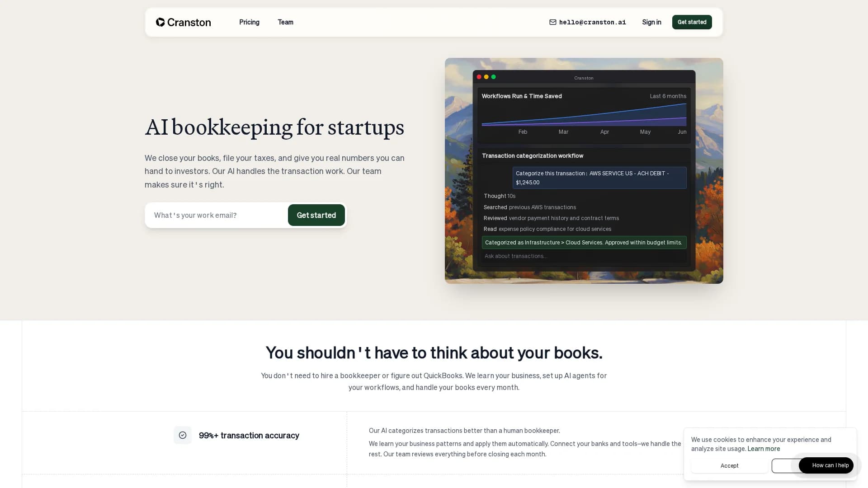868x488 pixels.
Task: Click the Feb label on the chart axis
Action: [x=523, y=132]
